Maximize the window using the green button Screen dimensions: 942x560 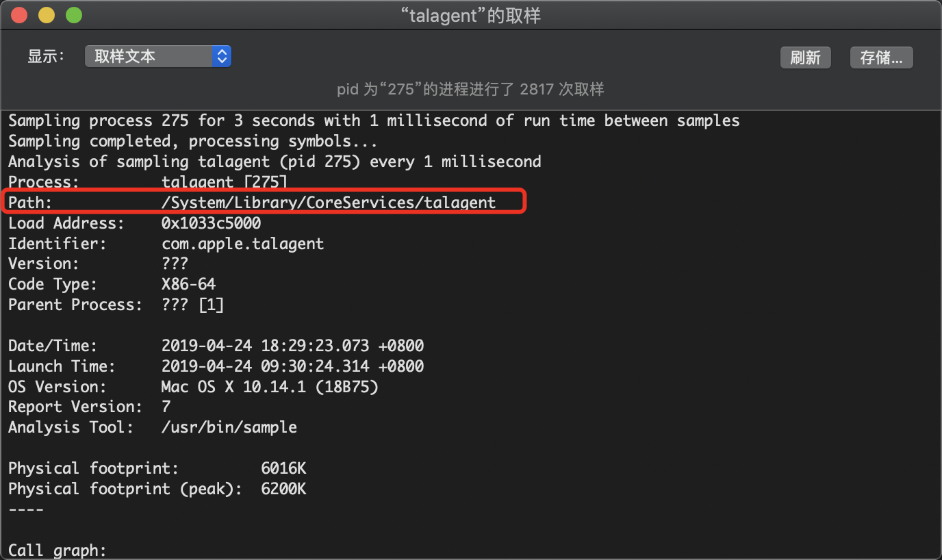point(73,15)
